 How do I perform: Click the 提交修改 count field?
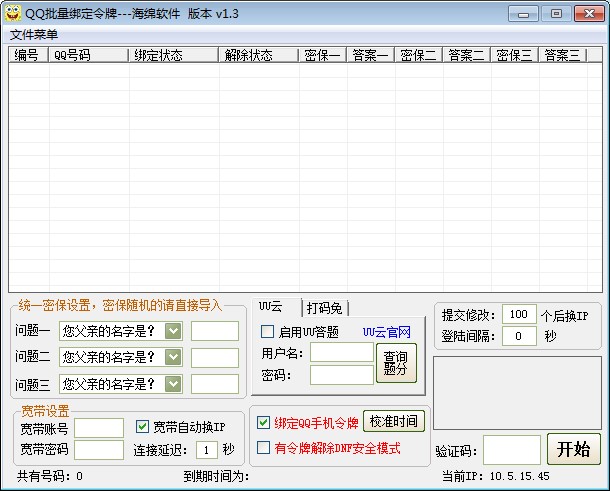coord(519,314)
